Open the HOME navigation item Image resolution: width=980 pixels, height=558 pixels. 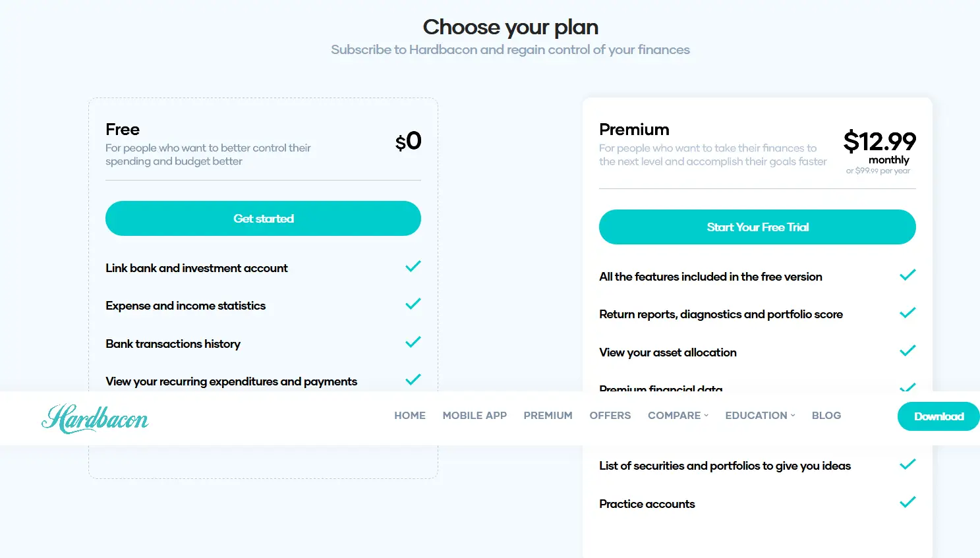coord(410,415)
